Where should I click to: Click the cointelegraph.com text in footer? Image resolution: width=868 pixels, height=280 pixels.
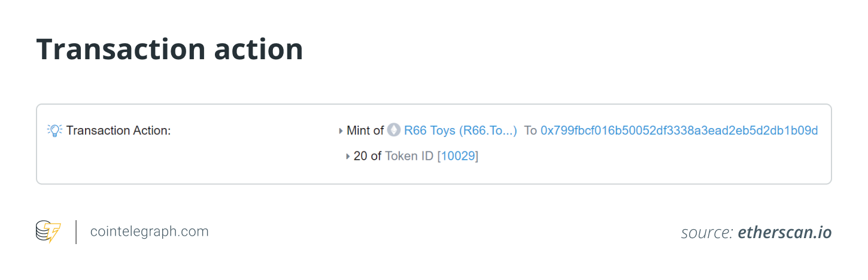point(149,232)
